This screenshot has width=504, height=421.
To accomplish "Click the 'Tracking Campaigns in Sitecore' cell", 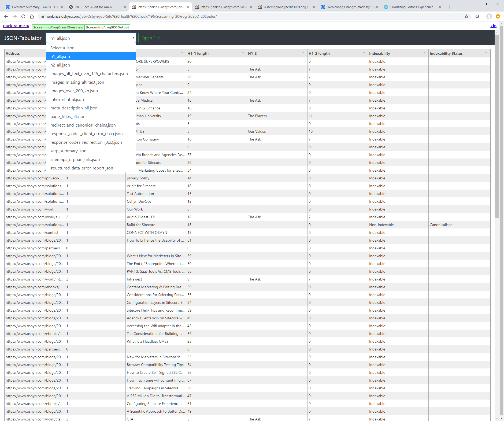I will click(x=156, y=388).
